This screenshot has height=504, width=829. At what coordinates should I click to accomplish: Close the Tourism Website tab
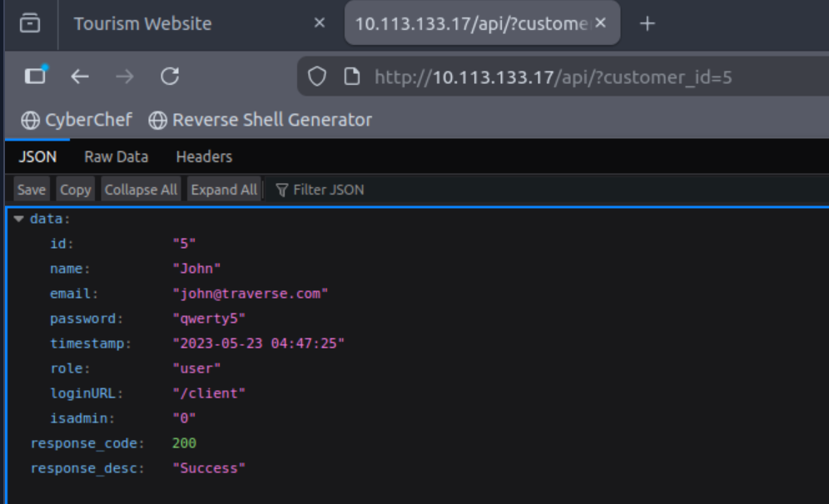tap(320, 23)
